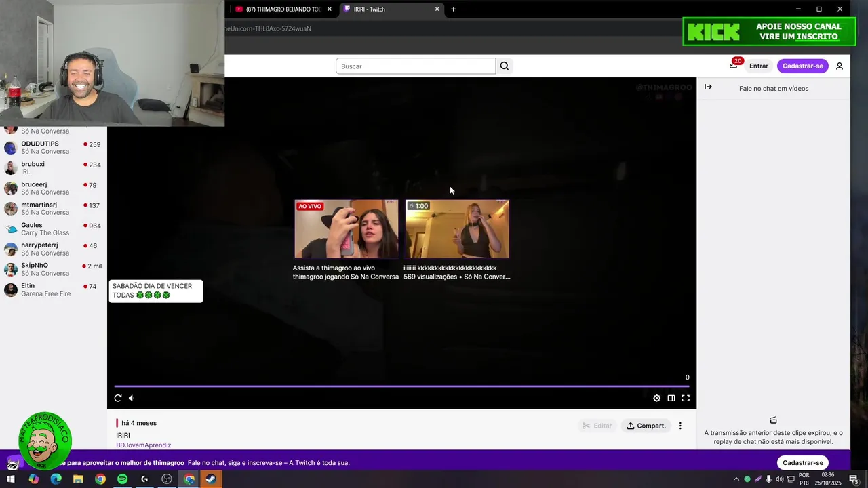Close the IRIRI - Twitch tab
868x488 pixels.
(x=437, y=9)
